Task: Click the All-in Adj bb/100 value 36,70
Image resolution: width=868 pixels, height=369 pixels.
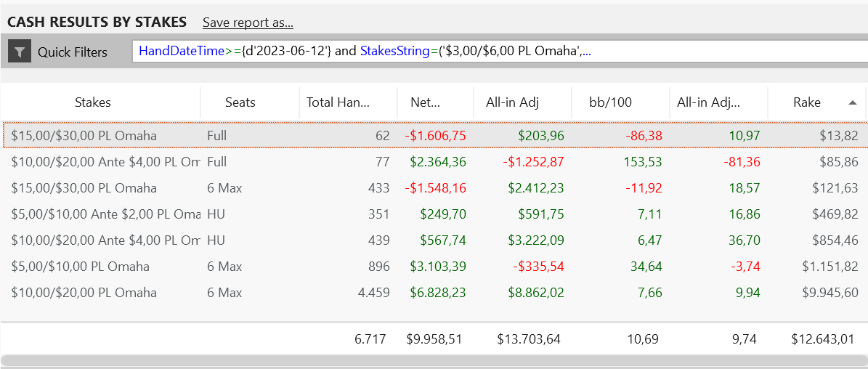Action: pos(745,240)
